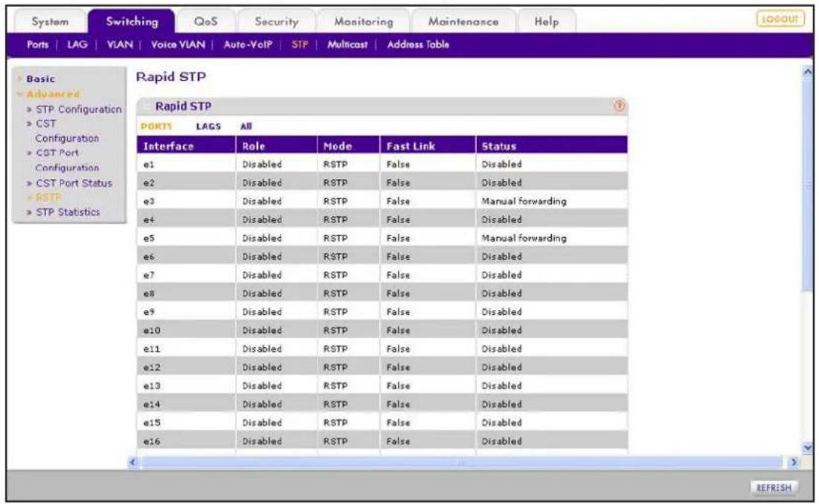The width and height of the screenshot is (819, 504).
Task: Open the Maintenance tab
Action: 463,22
